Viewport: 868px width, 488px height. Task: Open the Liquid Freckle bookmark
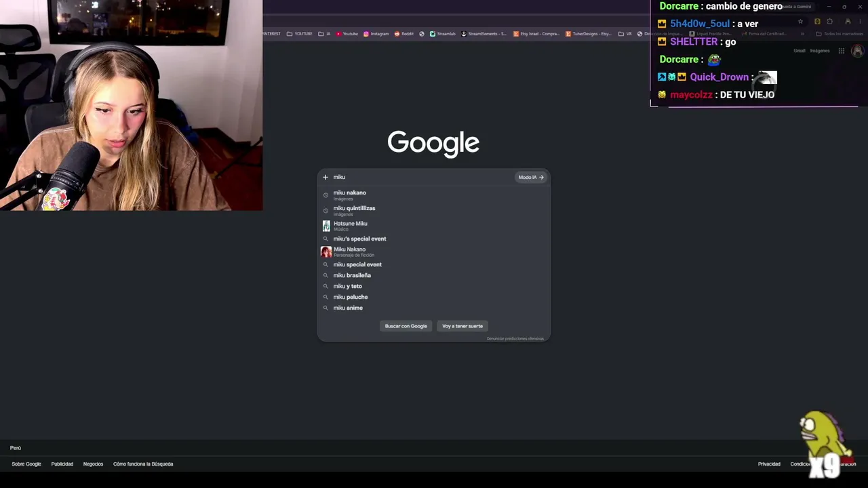[x=710, y=34]
